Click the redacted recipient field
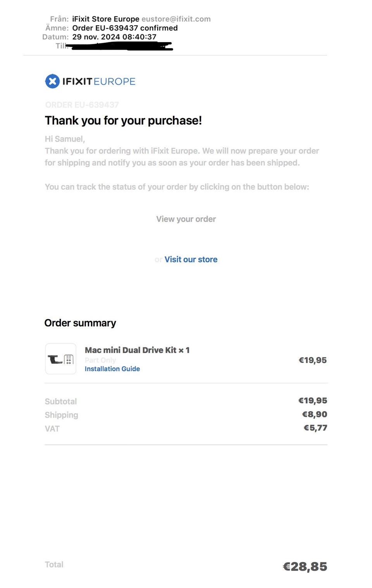 pyautogui.click(x=120, y=47)
